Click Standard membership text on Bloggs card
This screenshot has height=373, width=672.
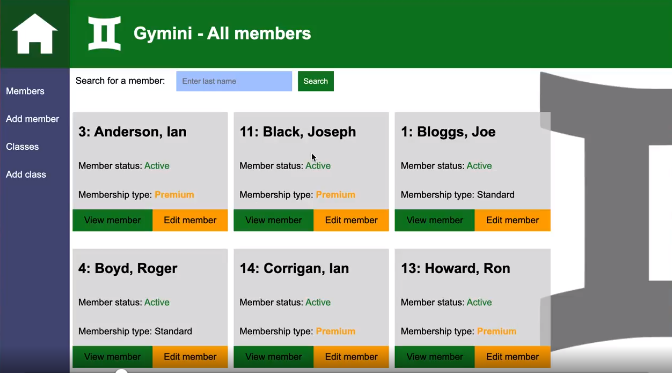tap(495, 195)
